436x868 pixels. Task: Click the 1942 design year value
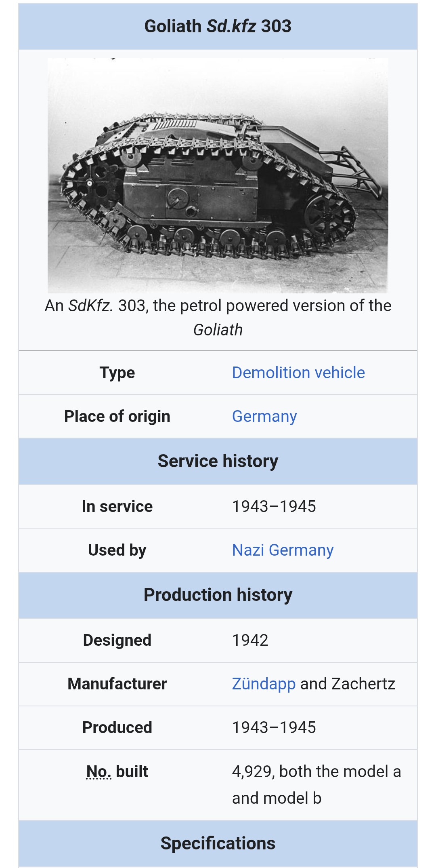point(250,640)
